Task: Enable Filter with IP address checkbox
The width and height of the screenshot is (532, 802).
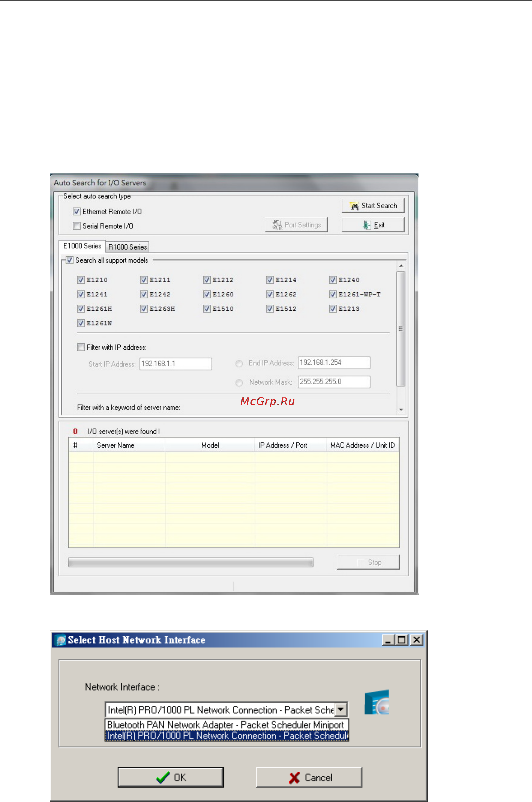Action: pos(81,347)
